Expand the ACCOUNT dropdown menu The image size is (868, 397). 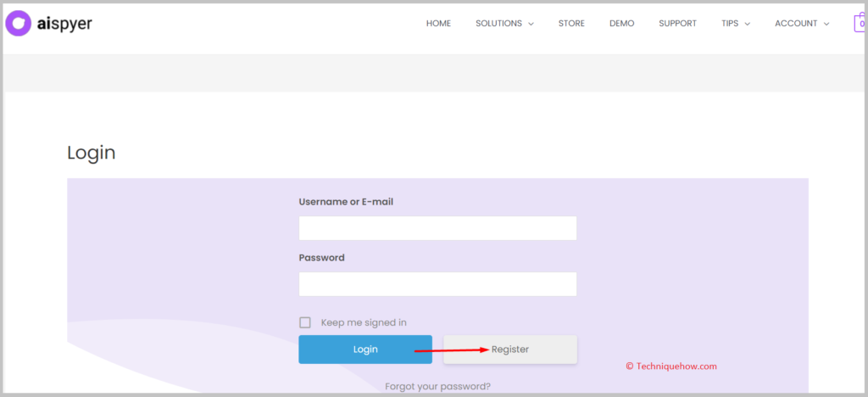click(802, 23)
